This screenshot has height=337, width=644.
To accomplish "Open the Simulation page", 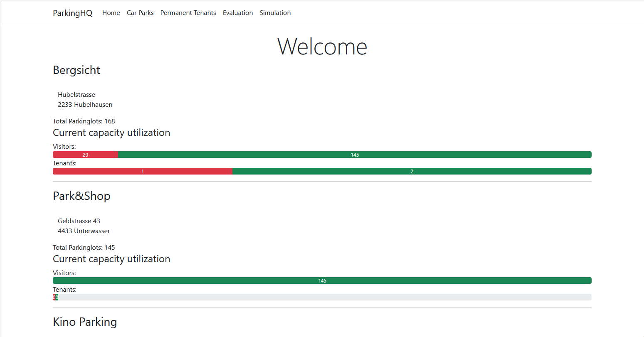I will 275,13.
